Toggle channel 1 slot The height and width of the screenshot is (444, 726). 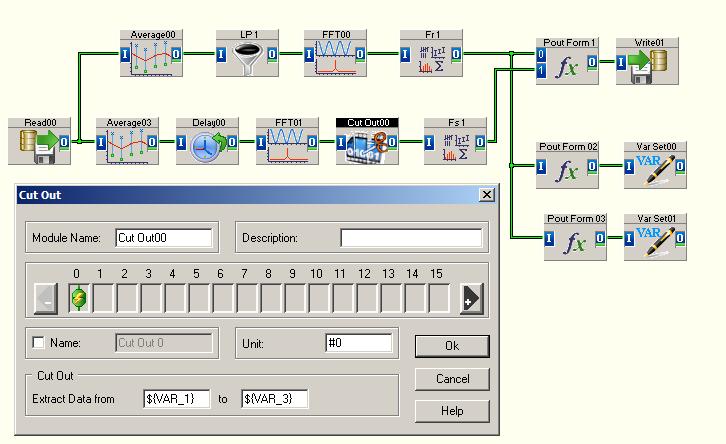[103, 299]
